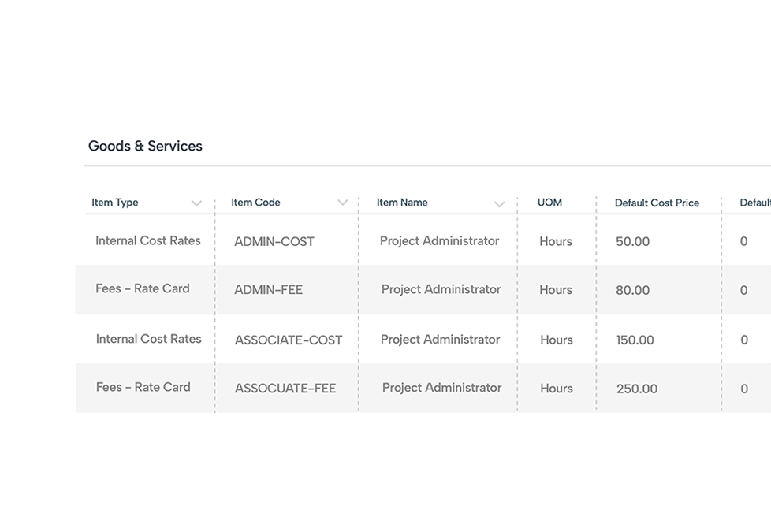Click the Default Cost Price column header
The height and width of the screenshot is (532, 771).
tap(657, 203)
